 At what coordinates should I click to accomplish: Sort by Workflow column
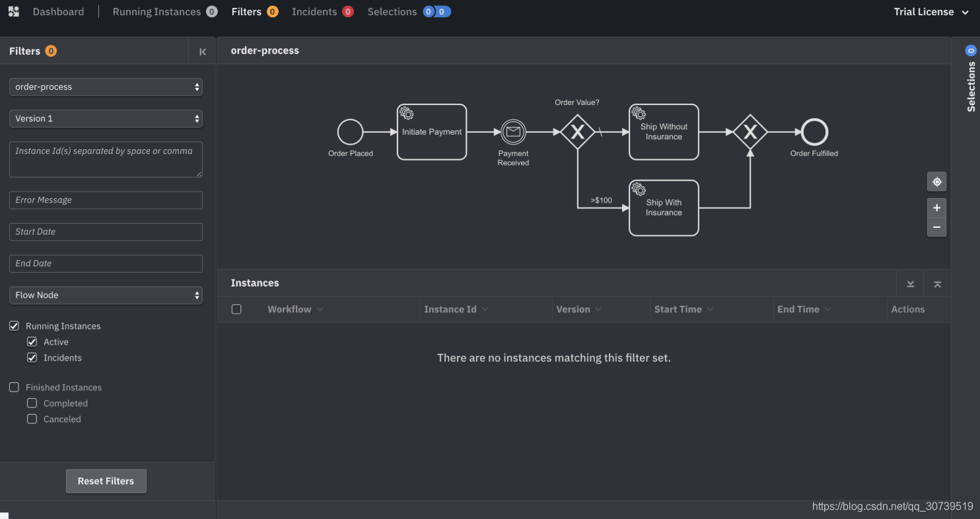point(295,309)
